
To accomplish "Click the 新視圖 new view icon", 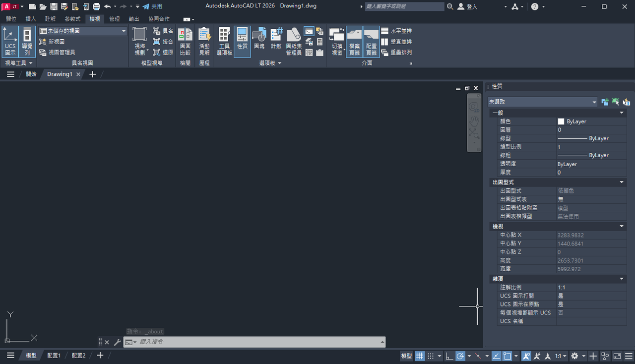I will coord(43,42).
